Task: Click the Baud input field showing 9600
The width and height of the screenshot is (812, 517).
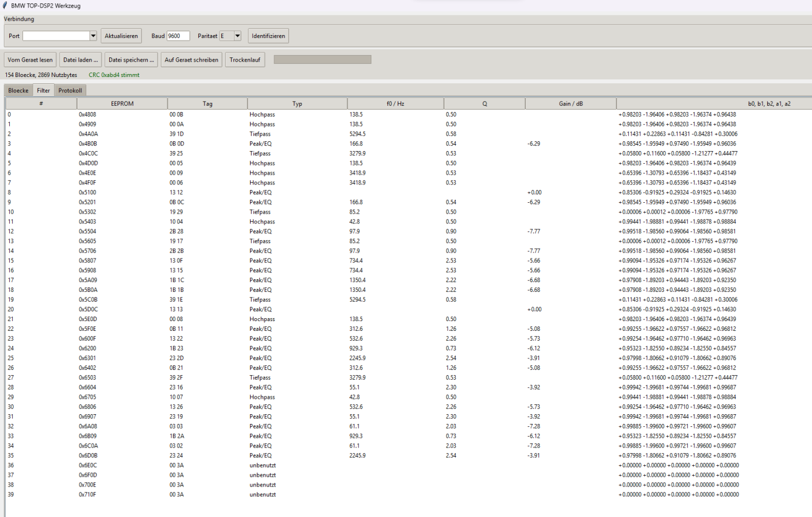Action: tap(178, 36)
